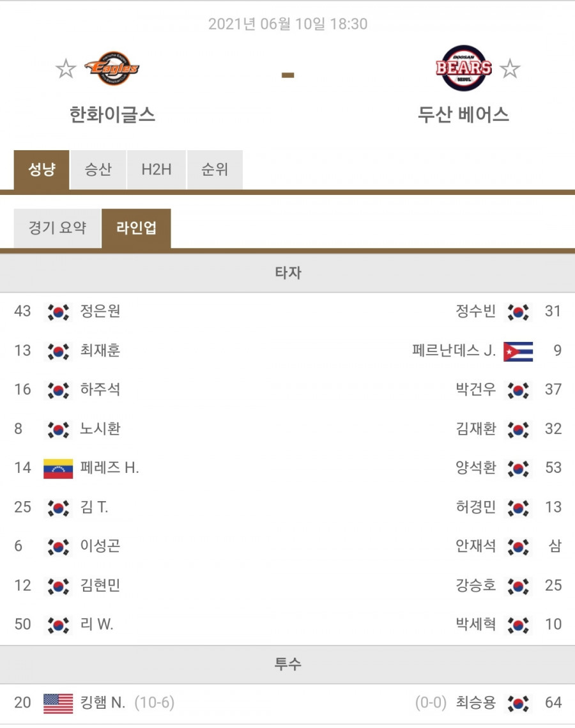The height and width of the screenshot is (728, 575).
Task: Click the US flag beside 킹햄 N.
Action: tap(58, 704)
